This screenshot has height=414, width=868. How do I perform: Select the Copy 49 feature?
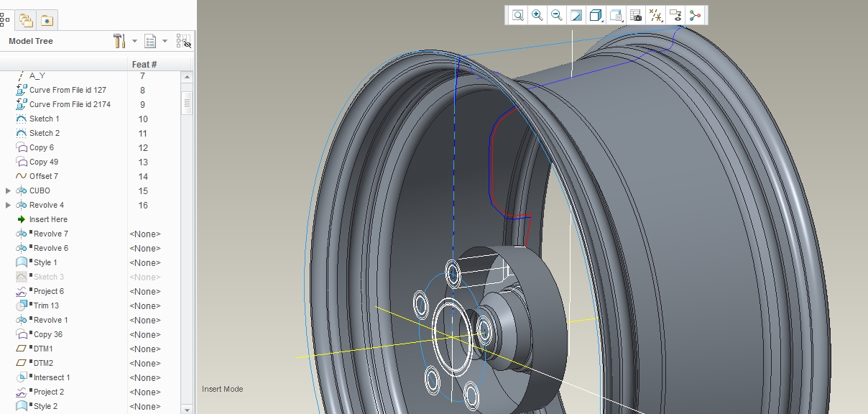click(x=43, y=162)
